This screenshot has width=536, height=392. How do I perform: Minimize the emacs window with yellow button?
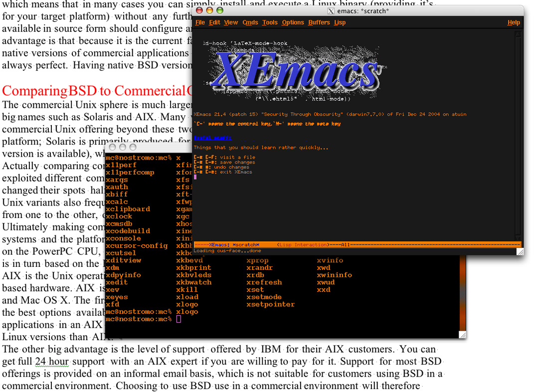coord(209,10)
